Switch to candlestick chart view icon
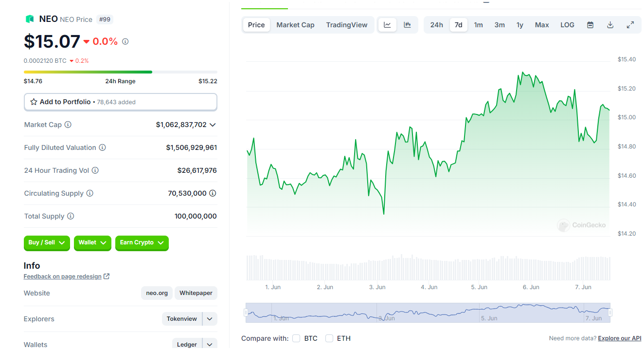This screenshot has height=350, width=644. tap(408, 25)
